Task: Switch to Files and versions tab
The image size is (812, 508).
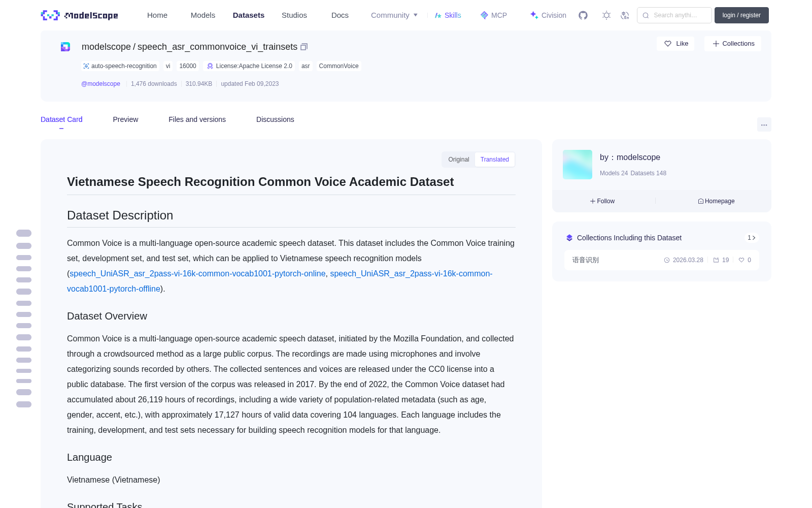Action: 197,119
